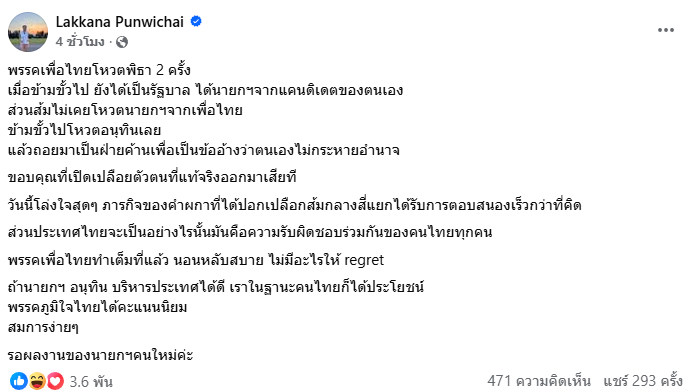Click the blue verified badge beside the name
This screenshot has height=392, width=689.
click(x=196, y=21)
